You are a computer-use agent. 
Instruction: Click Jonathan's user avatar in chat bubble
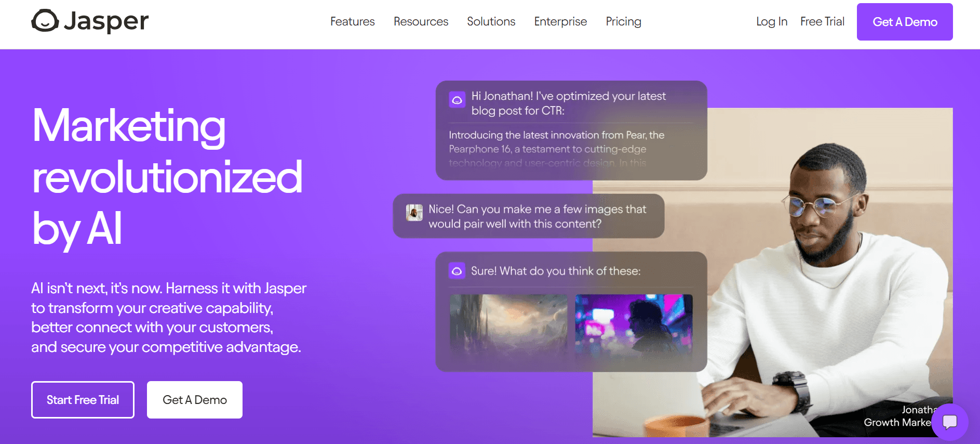pyautogui.click(x=414, y=213)
